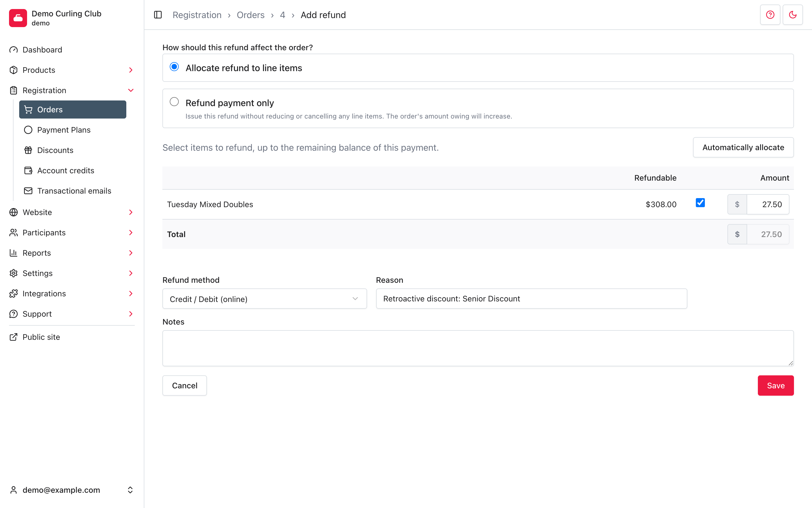Open the help question mark icon

pos(770,15)
